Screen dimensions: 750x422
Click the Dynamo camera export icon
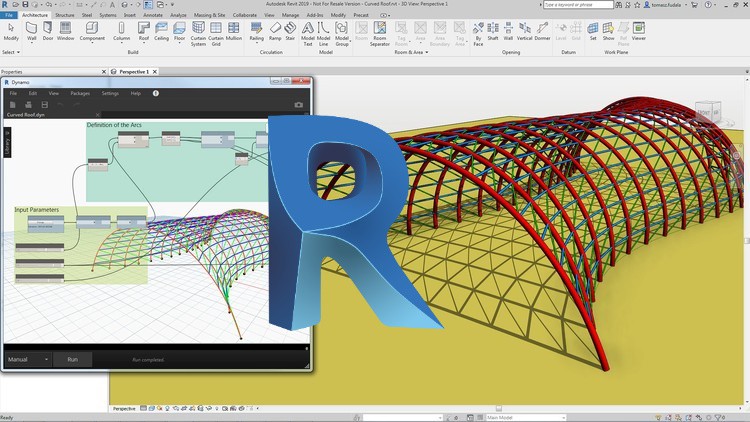coord(298,105)
